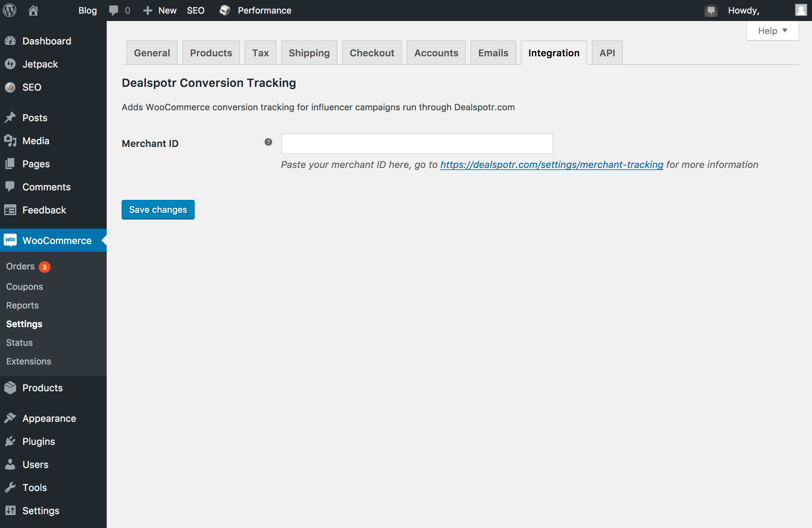Viewport: 812px width, 528px height.
Task: Switch to the API settings tab
Action: tap(607, 53)
